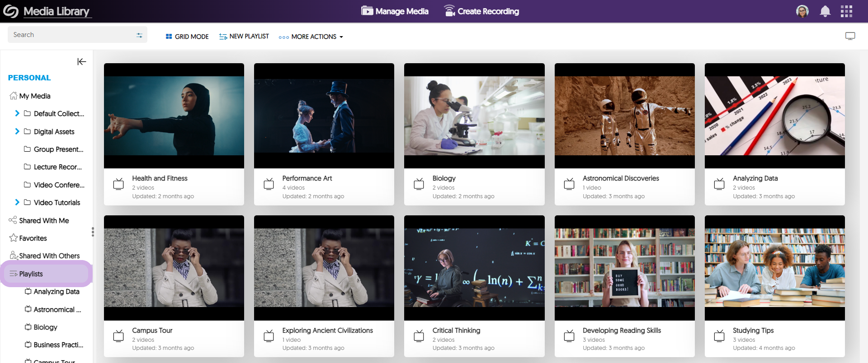
Task: Collapse the sidebar with arrow icon
Action: 81,62
